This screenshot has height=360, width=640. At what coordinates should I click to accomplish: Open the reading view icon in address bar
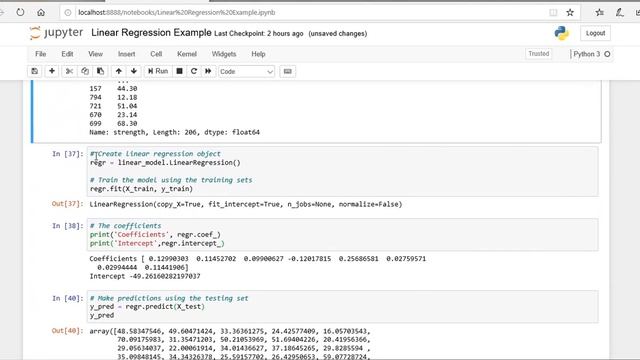pyautogui.click(x=553, y=13)
